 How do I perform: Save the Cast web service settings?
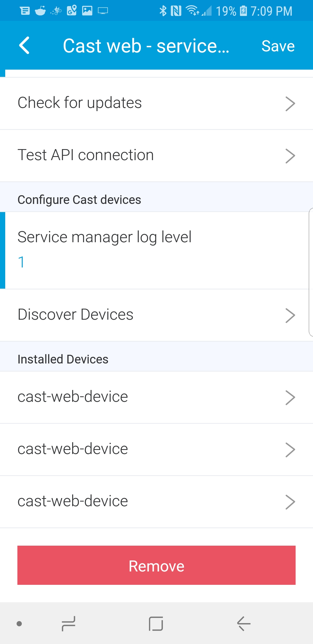[278, 46]
